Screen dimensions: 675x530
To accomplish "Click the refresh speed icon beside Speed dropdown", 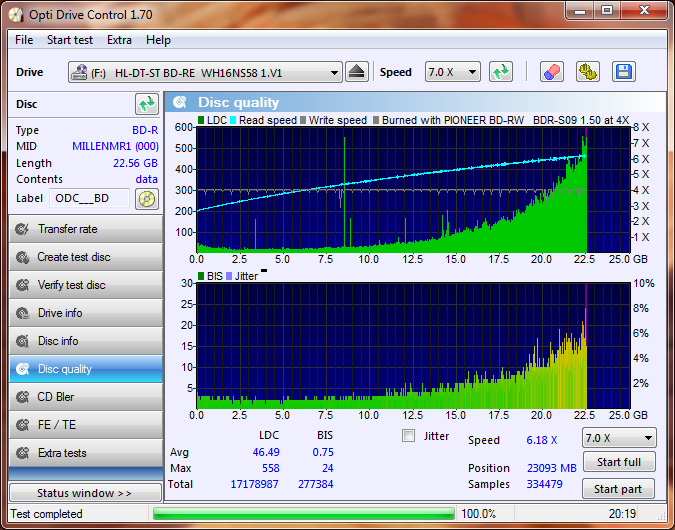I will point(501,72).
